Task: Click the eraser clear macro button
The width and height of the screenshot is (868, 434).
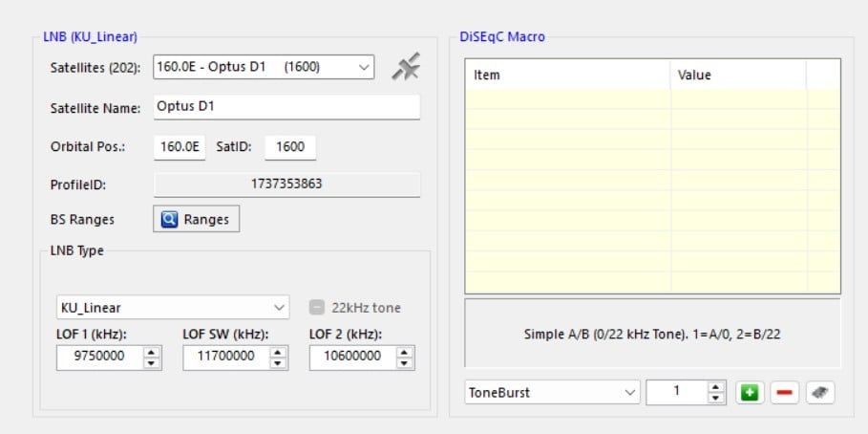Action: click(817, 393)
